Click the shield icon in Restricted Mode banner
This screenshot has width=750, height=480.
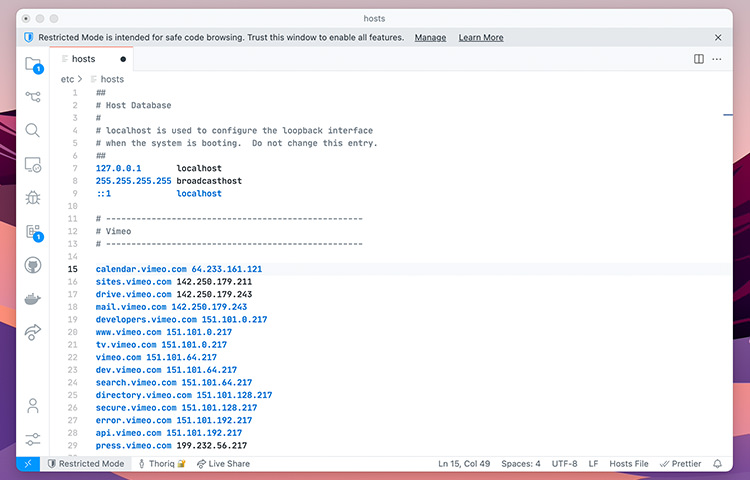point(29,37)
